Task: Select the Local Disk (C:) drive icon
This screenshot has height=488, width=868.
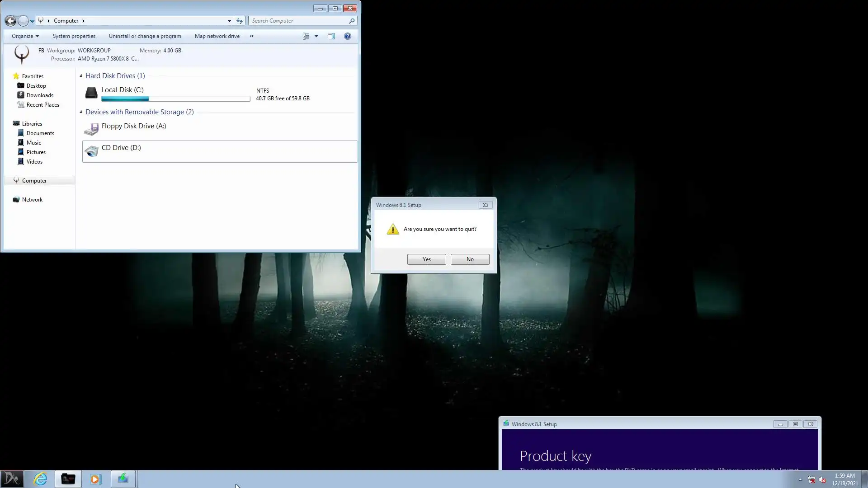Action: pos(91,93)
